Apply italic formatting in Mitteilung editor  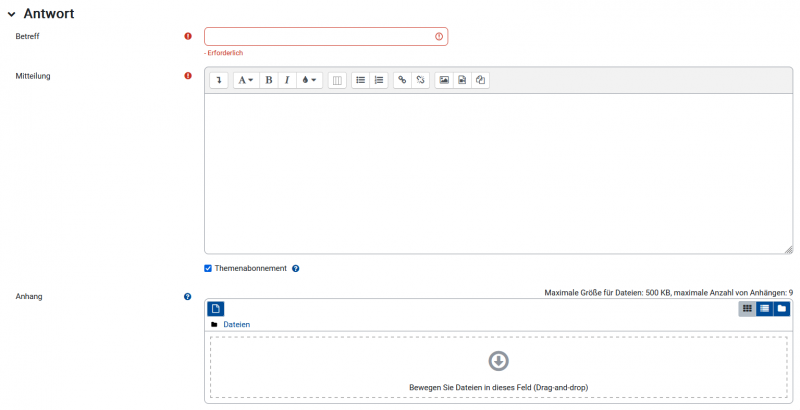(286, 80)
